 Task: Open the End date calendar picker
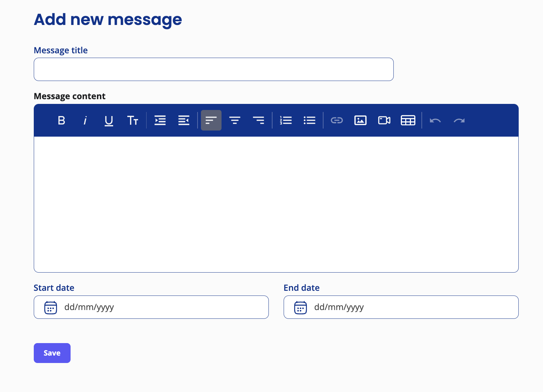(x=300, y=307)
